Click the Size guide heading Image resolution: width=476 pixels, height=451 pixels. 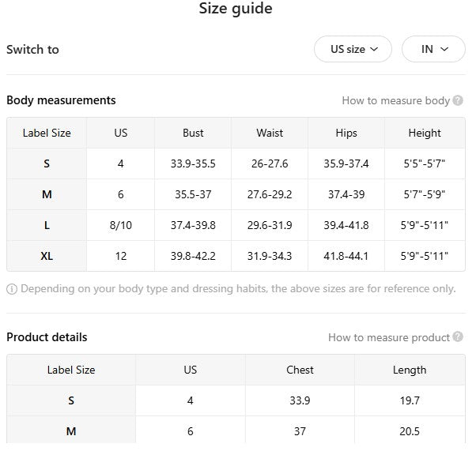point(236,9)
